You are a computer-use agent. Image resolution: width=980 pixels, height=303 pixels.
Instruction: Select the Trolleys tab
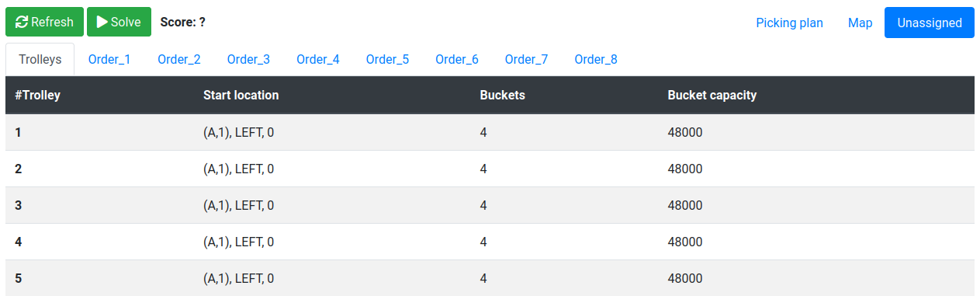point(40,59)
